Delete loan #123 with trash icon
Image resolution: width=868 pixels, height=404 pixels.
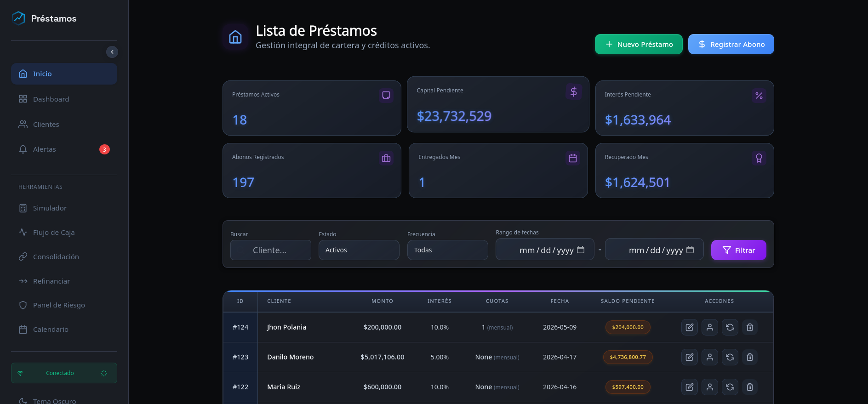750,357
